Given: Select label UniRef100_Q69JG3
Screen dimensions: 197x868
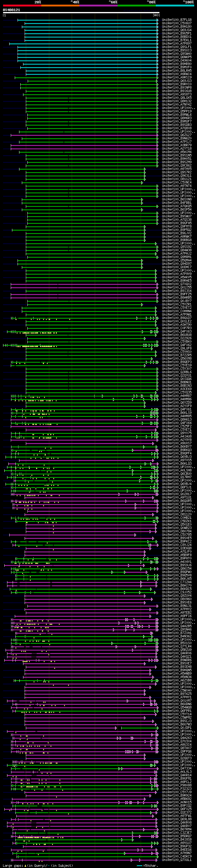Looking at the screenshot, I should (x=177, y=81).
